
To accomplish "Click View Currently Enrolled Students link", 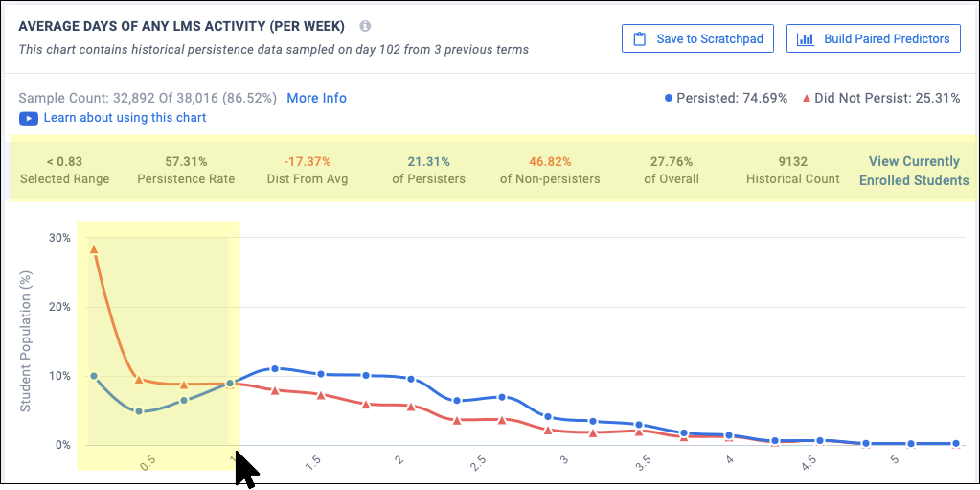I will (x=913, y=171).
